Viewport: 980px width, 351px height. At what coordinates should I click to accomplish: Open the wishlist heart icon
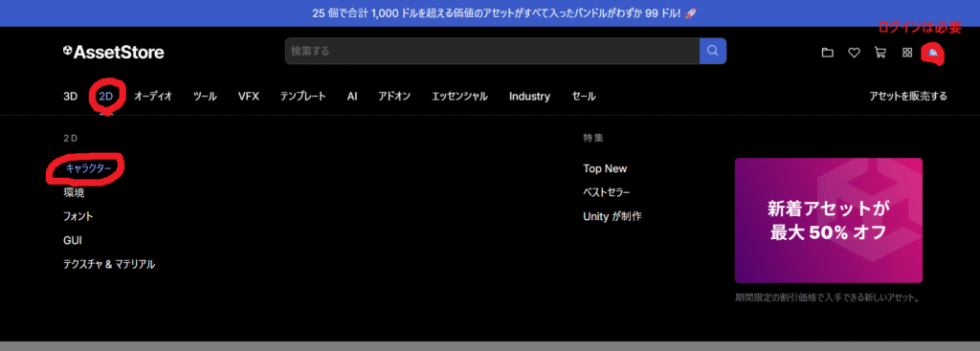click(x=854, y=54)
